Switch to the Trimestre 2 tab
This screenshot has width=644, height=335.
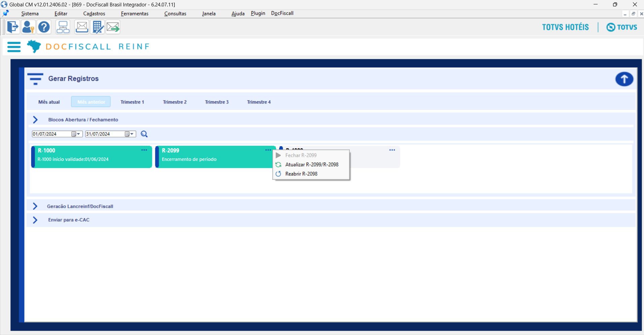point(175,102)
